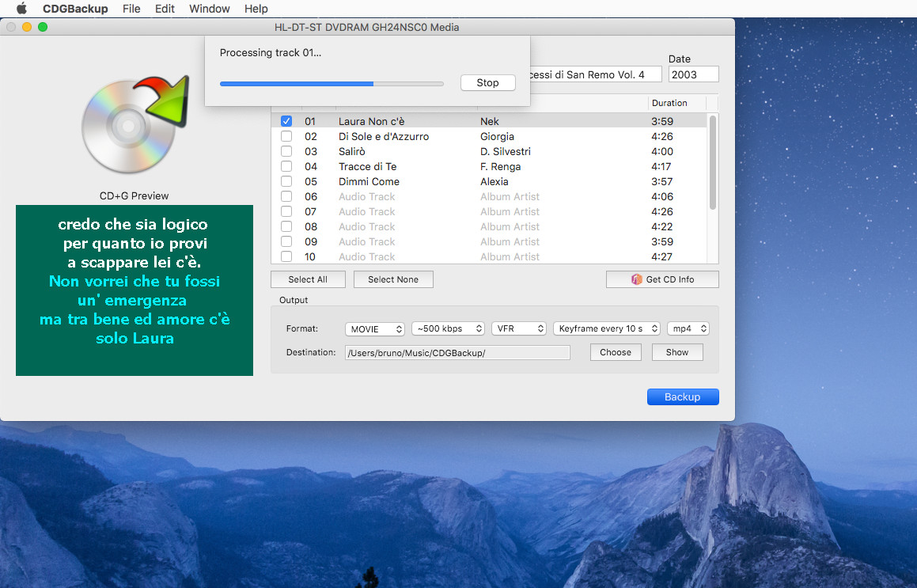Image resolution: width=917 pixels, height=588 pixels.
Task: Select track title Tracce di Te
Action: pos(367,167)
